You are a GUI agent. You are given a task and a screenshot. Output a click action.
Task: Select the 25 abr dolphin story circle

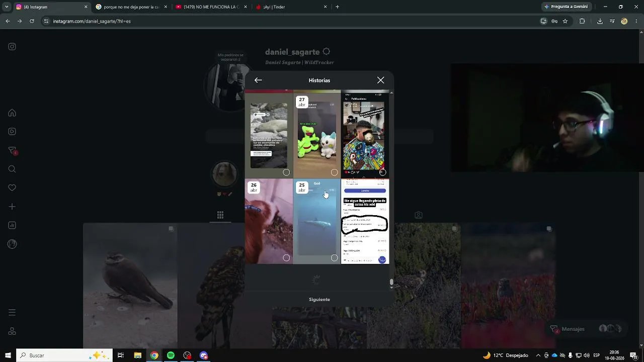tap(335, 258)
